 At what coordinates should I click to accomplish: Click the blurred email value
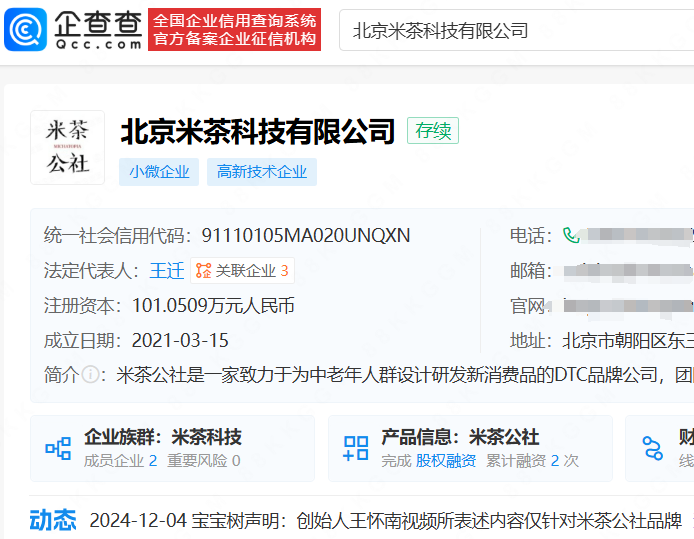[x=628, y=270]
